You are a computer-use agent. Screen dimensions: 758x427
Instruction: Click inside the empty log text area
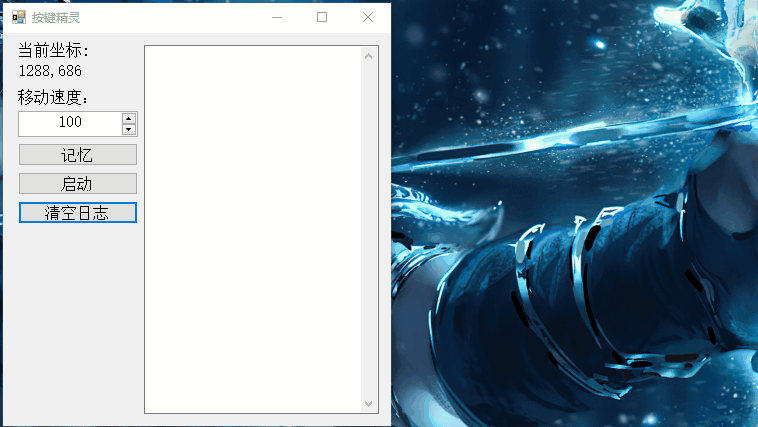coord(252,228)
